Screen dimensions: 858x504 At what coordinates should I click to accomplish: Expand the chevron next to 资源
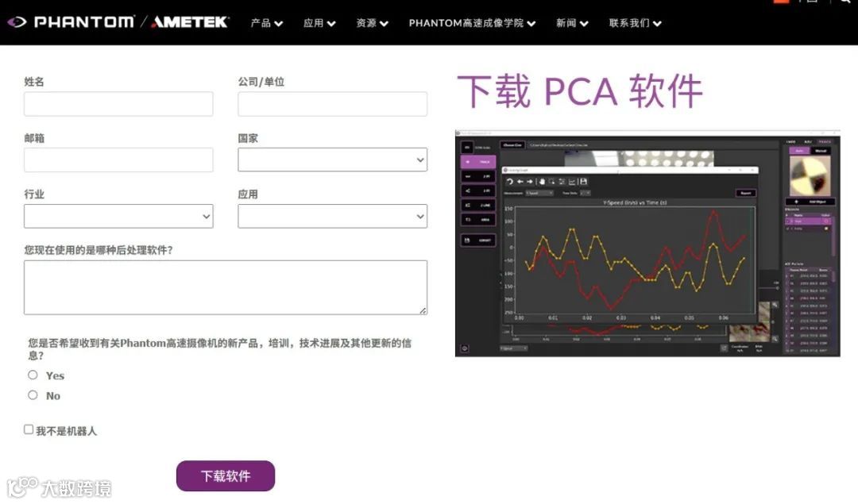coord(385,24)
